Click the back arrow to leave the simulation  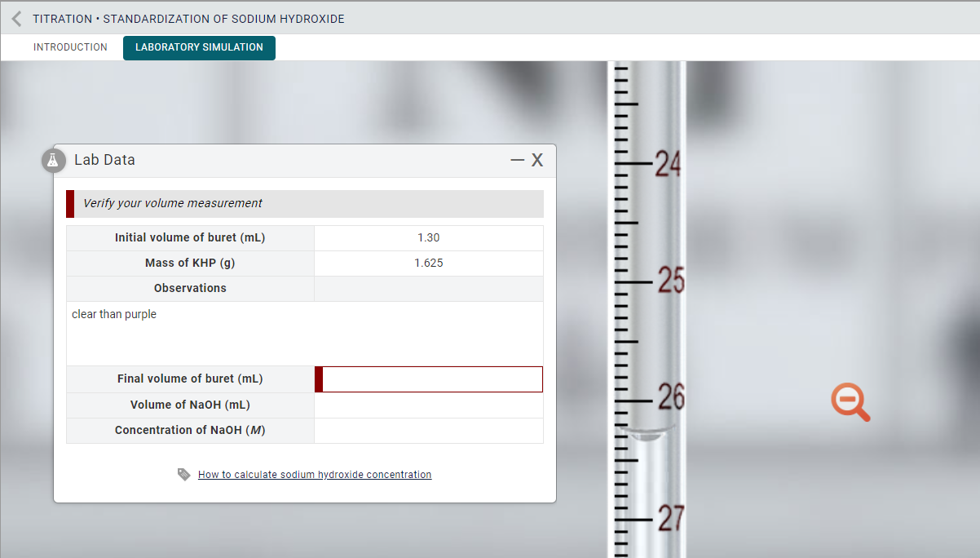coord(15,18)
